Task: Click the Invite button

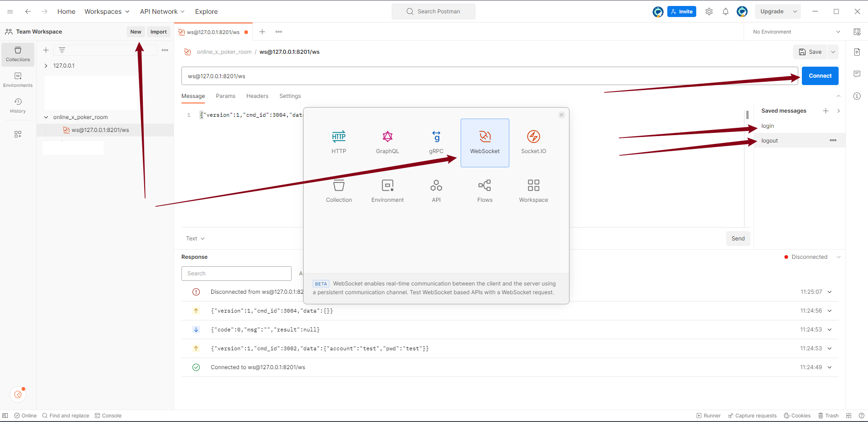Action: 682,11
